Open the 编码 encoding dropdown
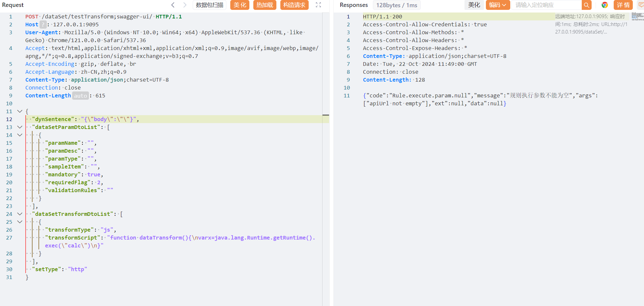Viewport: 644px width, 306px height. [x=498, y=5]
